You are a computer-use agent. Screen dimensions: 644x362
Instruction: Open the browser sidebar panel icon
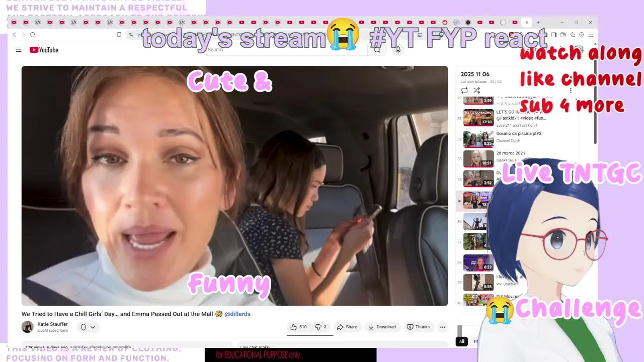click(x=554, y=35)
